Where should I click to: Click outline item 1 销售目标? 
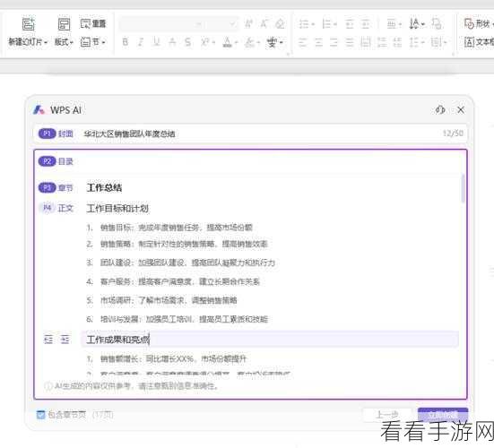tap(169, 228)
